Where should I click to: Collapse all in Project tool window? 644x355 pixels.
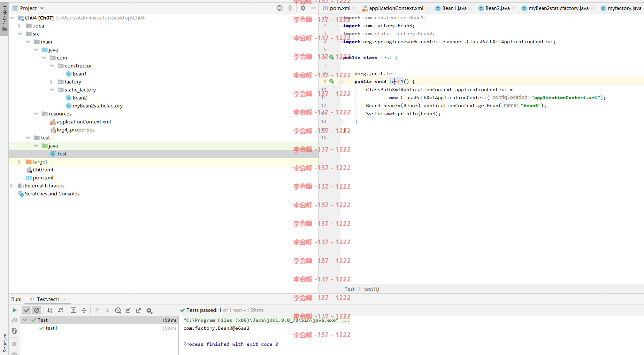coord(290,8)
